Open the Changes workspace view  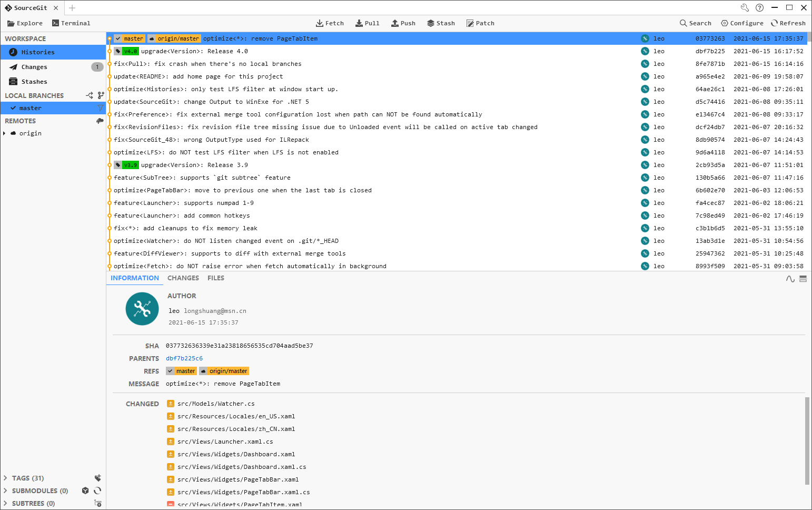[x=53, y=67]
